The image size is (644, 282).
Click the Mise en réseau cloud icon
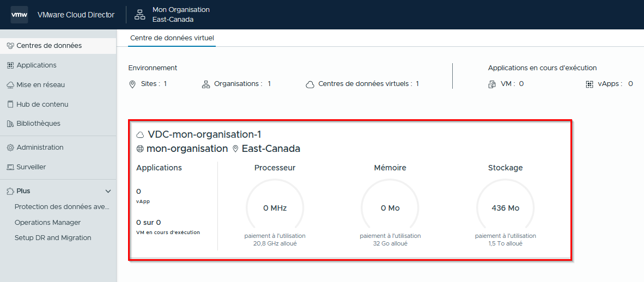tap(11, 85)
